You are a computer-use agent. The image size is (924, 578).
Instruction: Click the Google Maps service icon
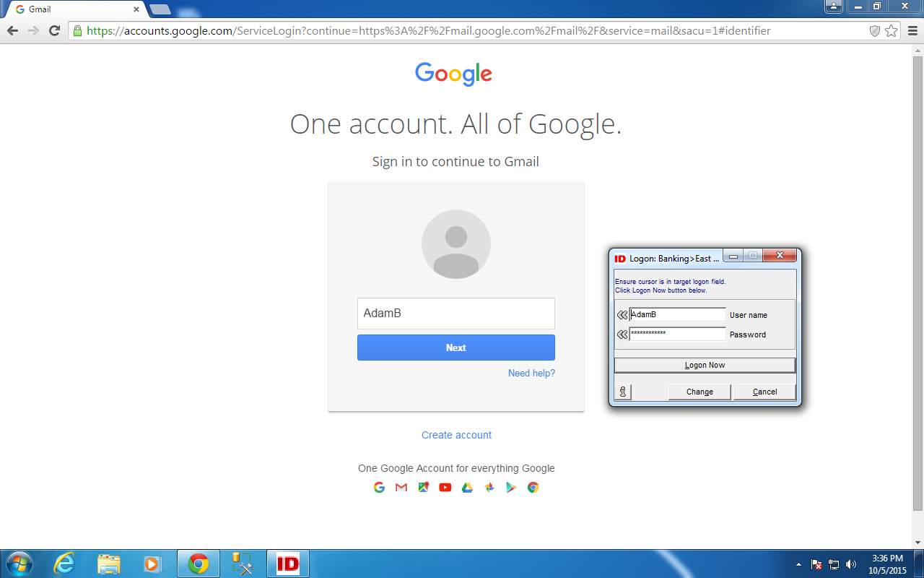423,488
